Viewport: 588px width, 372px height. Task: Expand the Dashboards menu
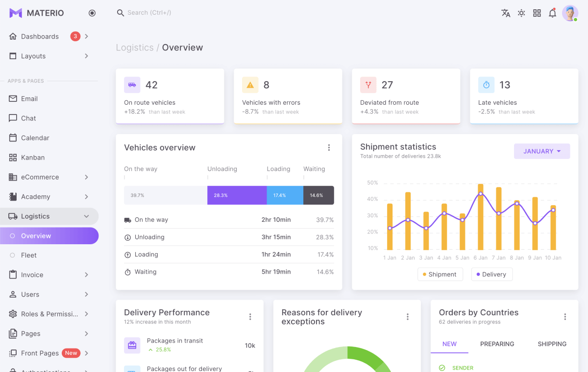coord(49,36)
